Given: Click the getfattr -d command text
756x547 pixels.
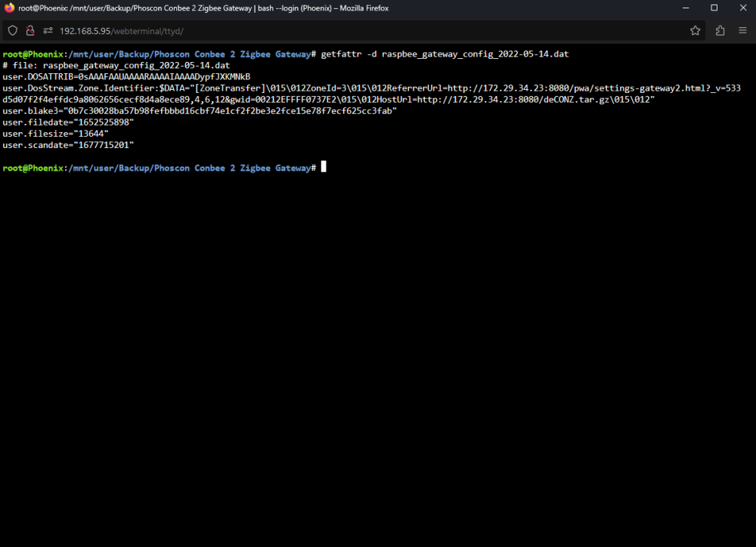Looking at the screenshot, I should click(x=445, y=54).
